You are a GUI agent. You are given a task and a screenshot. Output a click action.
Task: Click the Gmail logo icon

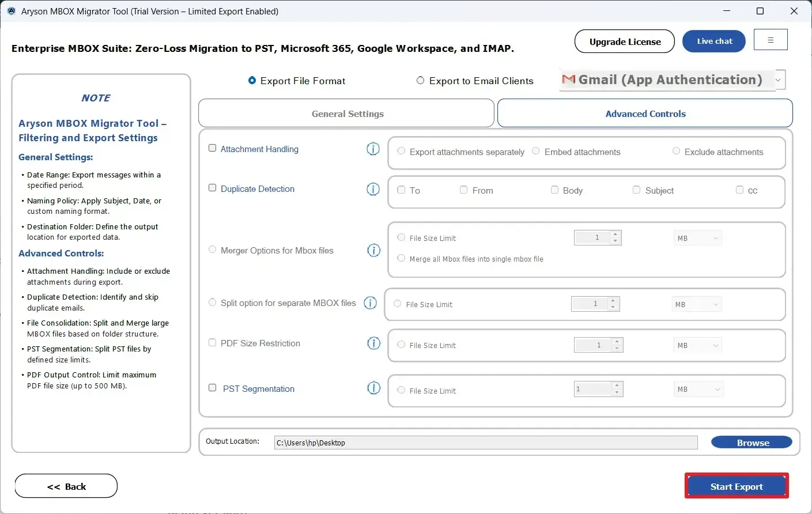568,80
